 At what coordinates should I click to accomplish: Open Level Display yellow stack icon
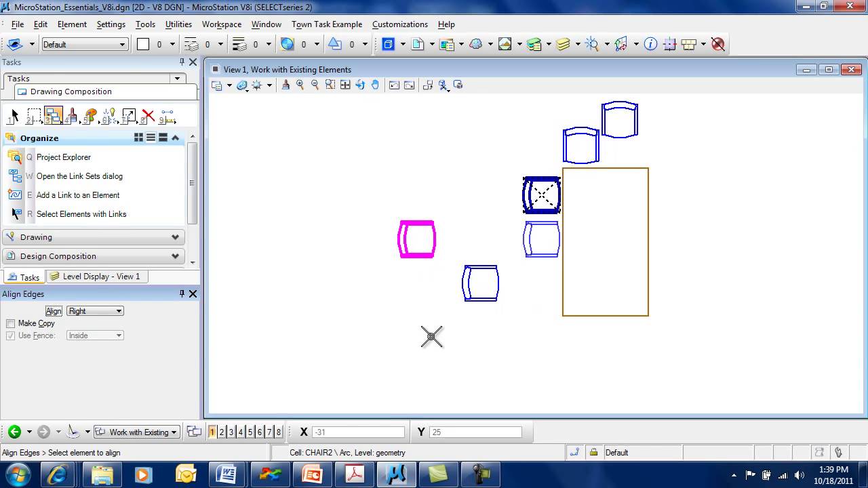[x=563, y=44]
